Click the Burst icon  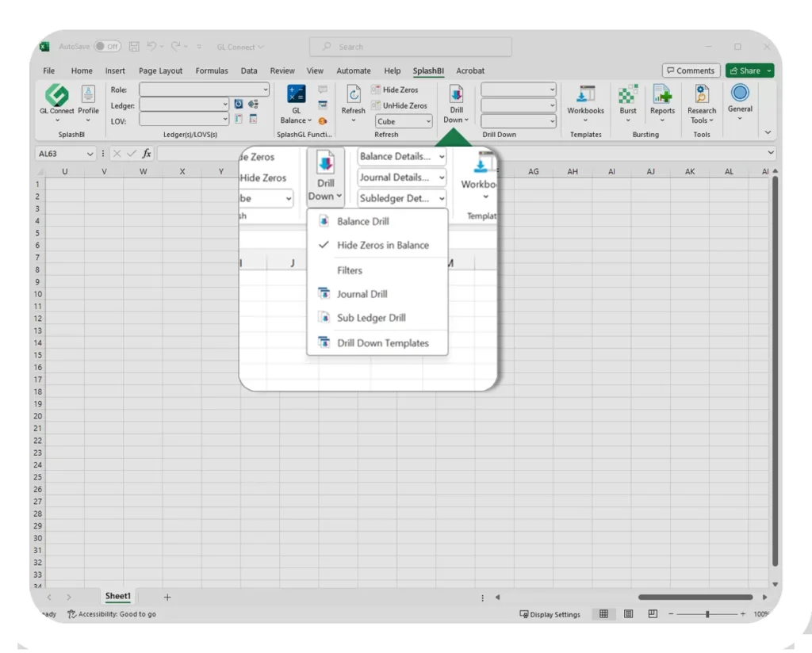(x=628, y=94)
